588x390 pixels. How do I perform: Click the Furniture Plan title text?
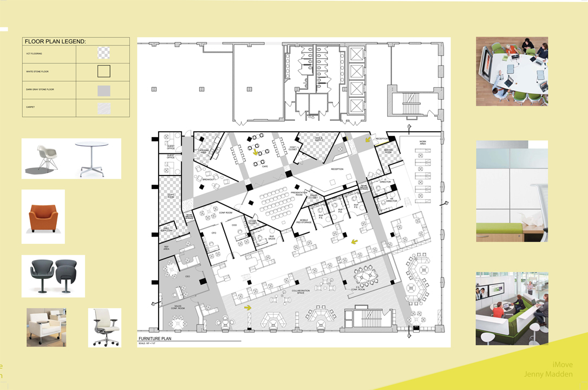[154, 338]
